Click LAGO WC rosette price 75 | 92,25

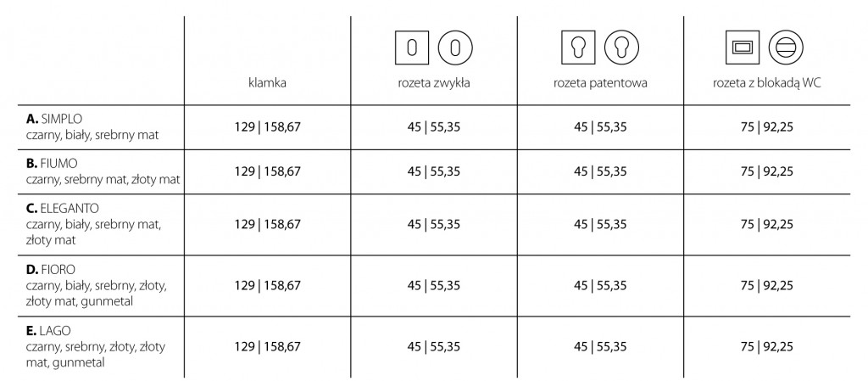[766, 347]
